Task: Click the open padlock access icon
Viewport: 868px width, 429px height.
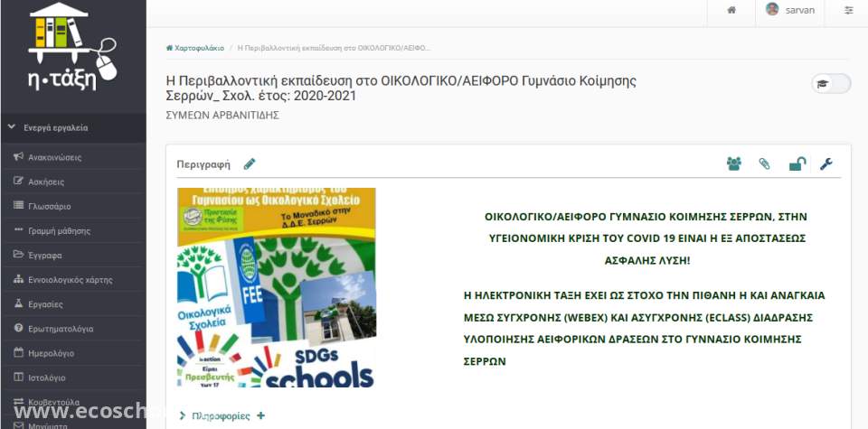Action: tap(797, 163)
